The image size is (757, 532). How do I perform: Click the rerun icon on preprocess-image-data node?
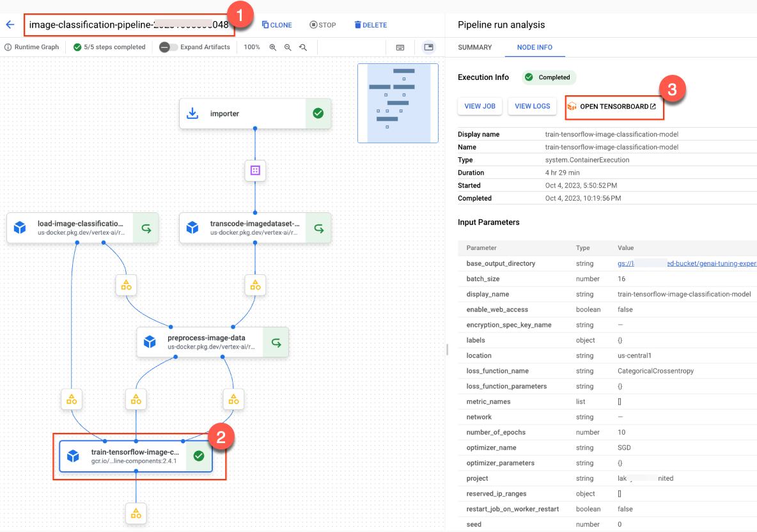coord(276,342)
